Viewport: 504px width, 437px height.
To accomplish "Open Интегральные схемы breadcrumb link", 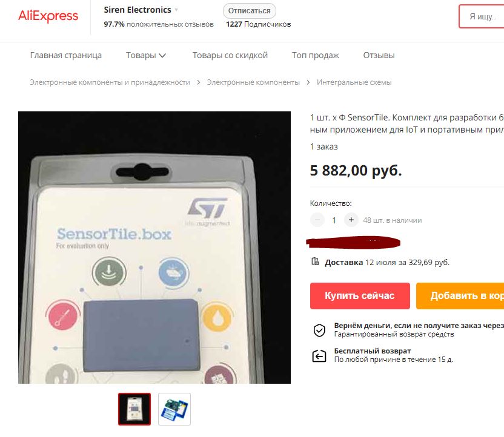I will point(354,82).
